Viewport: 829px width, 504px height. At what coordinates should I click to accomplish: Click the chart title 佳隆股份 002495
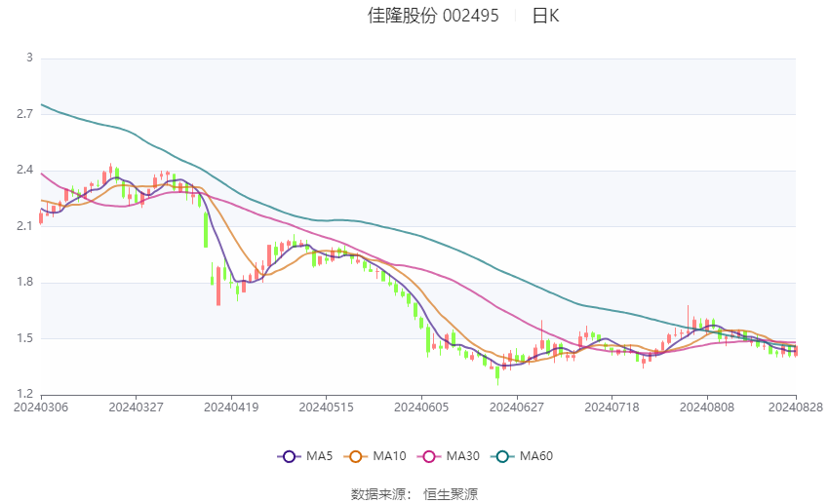click(433, 16)
